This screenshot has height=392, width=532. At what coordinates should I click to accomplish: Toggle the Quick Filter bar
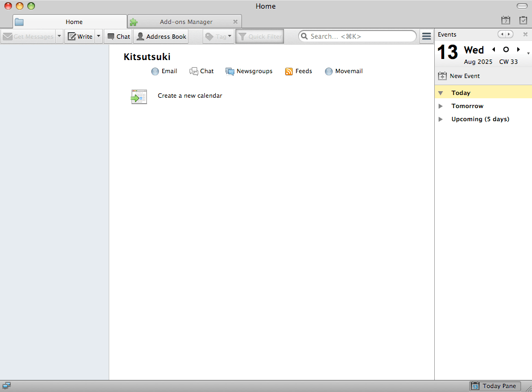click(259, 37)
